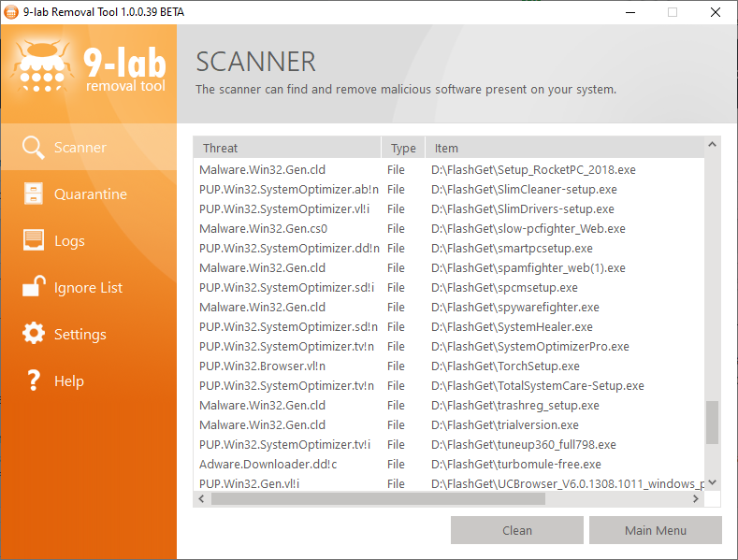
Task: Click the PUP.Win32.SystemOptimizer.dd!n threat name
Action: tap(289, 248)
